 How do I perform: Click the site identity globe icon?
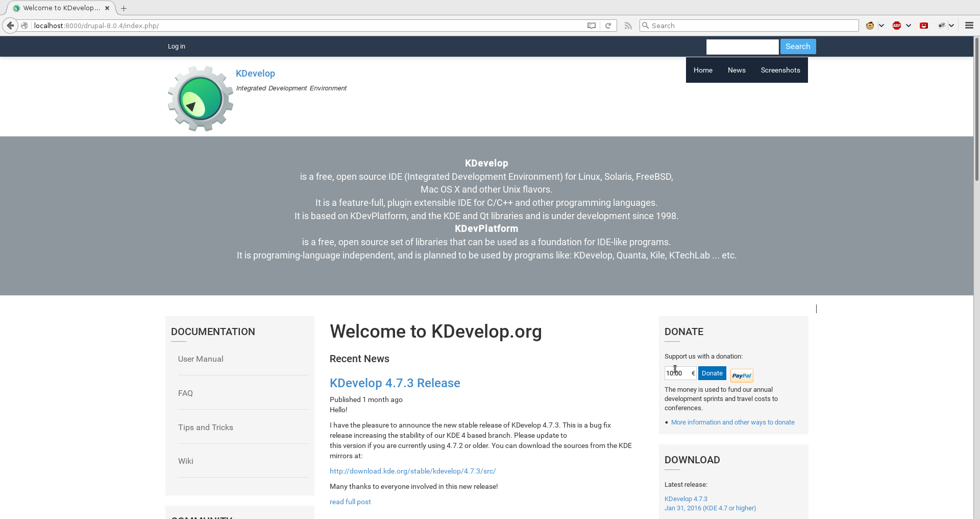tap(24, 26)
